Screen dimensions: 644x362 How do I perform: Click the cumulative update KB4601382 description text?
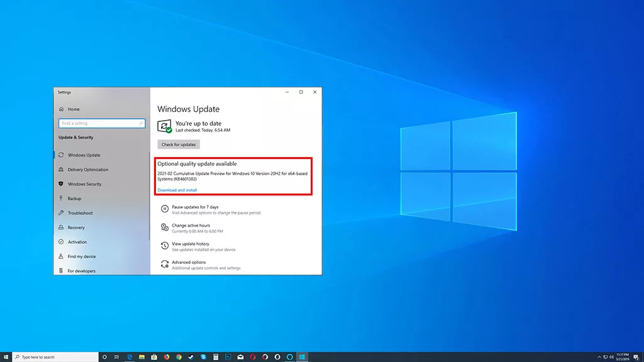pyautogui.click(x=233, y=176)
